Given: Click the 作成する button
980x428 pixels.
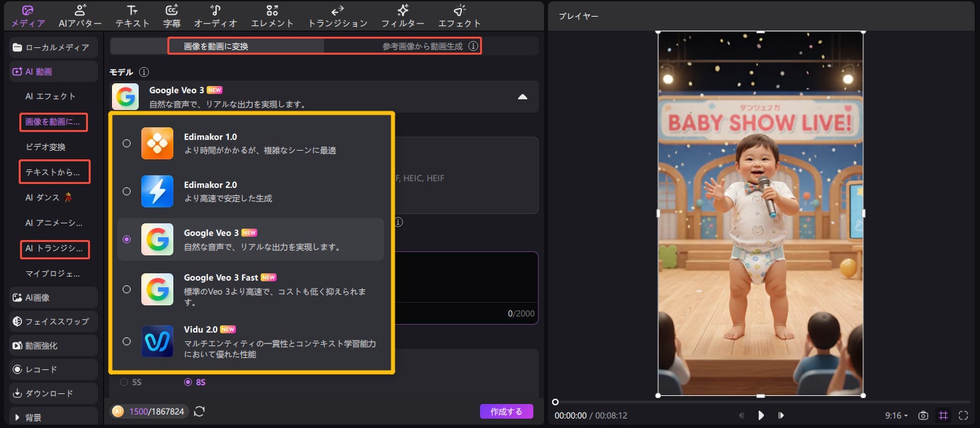Looking at the screenshot, I should [507, 411].
